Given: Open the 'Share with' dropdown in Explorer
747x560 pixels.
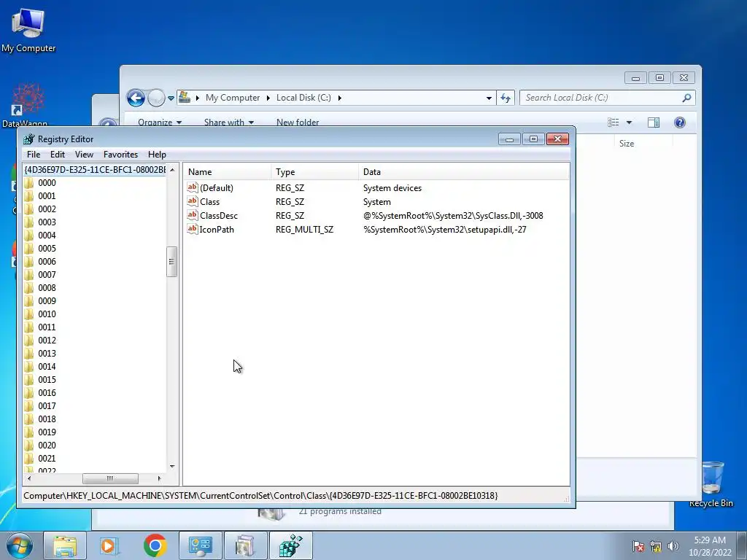Looking at the screenshot, I should click(x=228, y=122).
